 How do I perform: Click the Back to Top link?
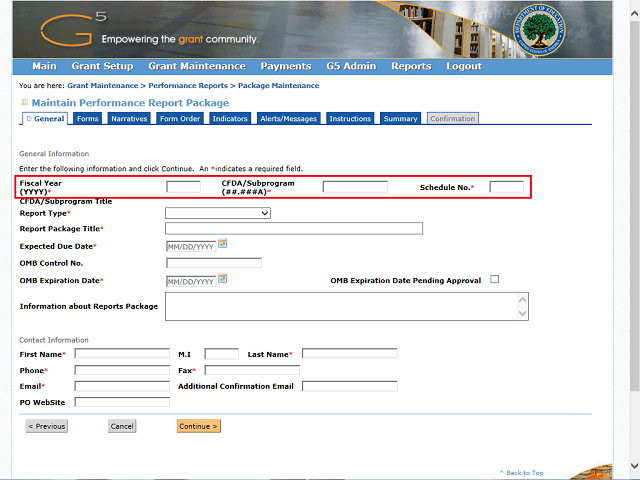[522, 473]
